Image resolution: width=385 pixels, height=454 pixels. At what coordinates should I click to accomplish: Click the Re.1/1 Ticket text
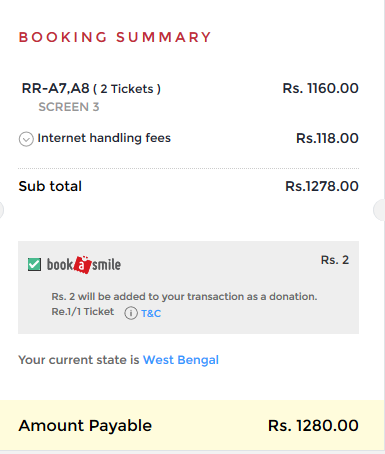(83, 312)
